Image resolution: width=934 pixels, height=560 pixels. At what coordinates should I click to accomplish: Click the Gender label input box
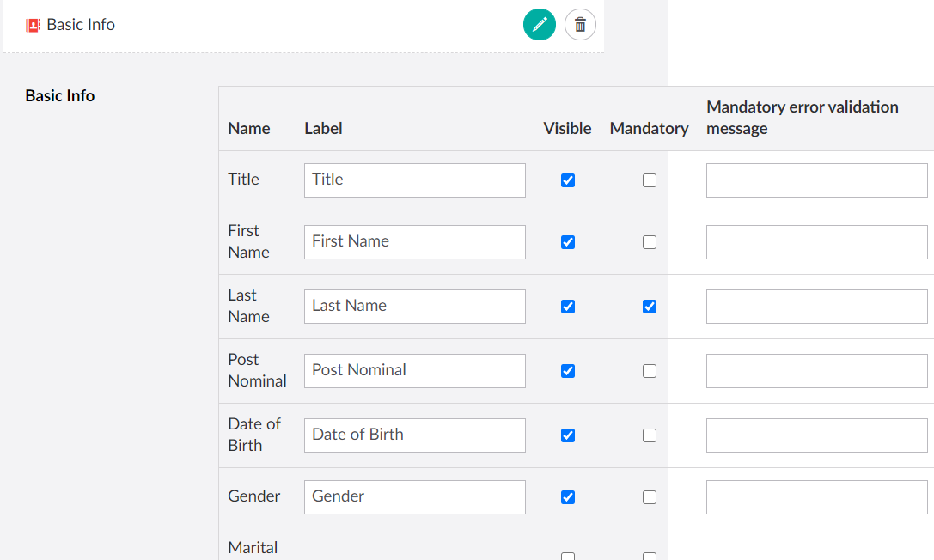(x=414, y=496)
